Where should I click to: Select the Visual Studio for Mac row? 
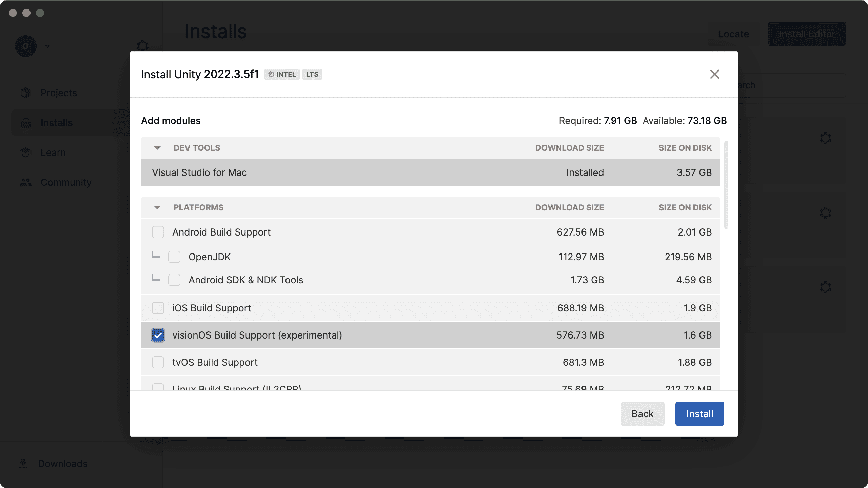pyautogui.click(x=431, y=172)
